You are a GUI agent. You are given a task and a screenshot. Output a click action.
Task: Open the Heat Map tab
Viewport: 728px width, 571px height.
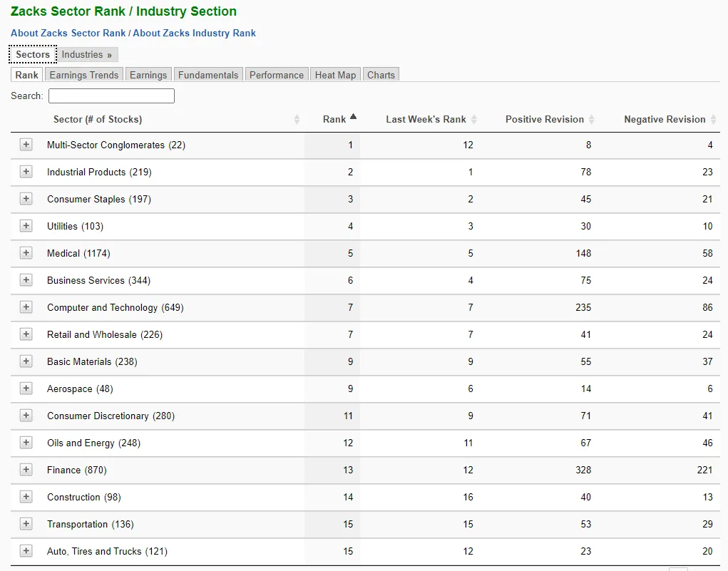[335, 73]
